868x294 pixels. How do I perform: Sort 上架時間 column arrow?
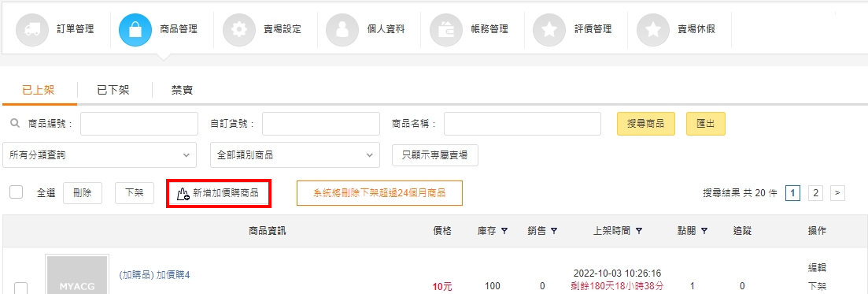[639, 231]
